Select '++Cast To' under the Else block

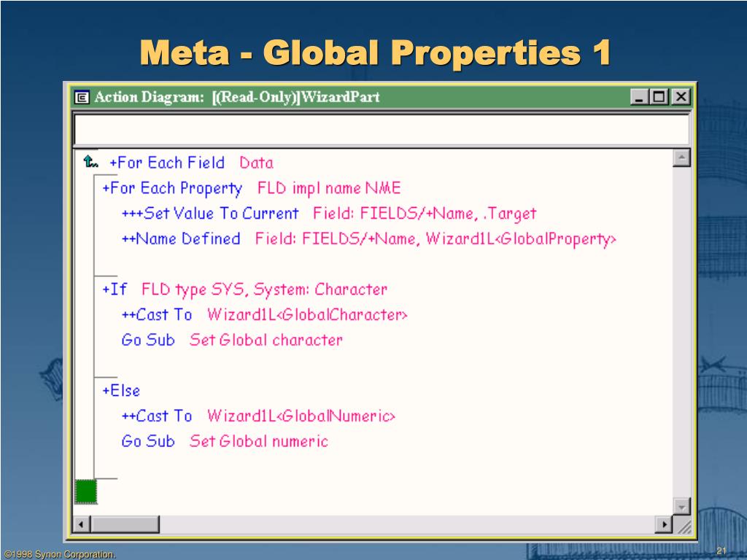(157, 416)
